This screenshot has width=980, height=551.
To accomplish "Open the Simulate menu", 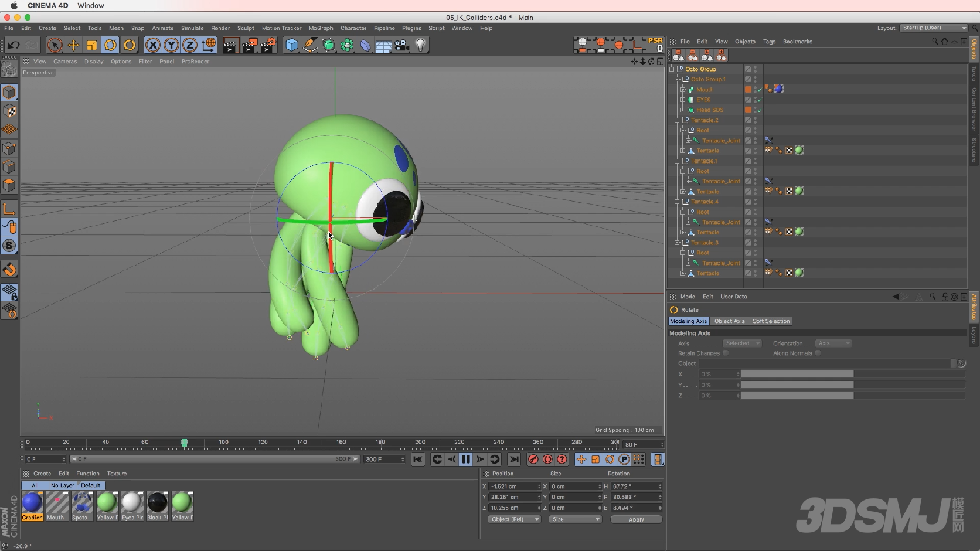I will [192, 28].
